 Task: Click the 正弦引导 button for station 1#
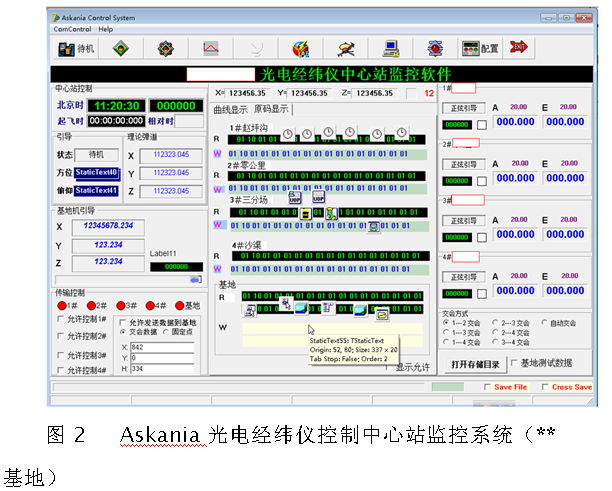click(x=463, y=107)
